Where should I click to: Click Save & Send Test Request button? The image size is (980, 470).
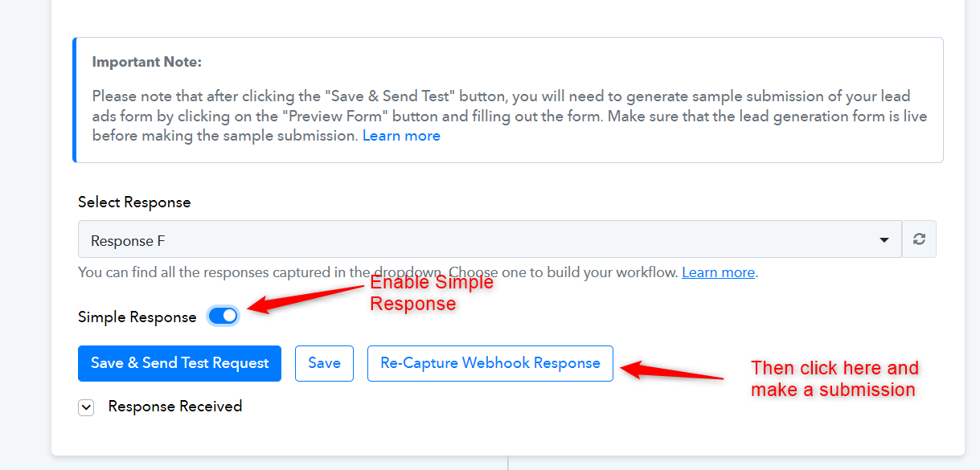[179, 363]
